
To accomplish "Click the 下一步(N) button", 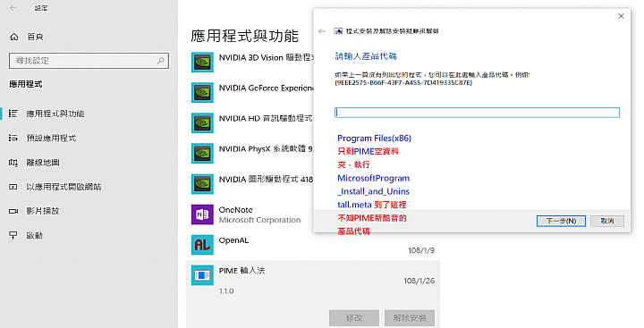I will pyautogui.click(x=561, y=221).
